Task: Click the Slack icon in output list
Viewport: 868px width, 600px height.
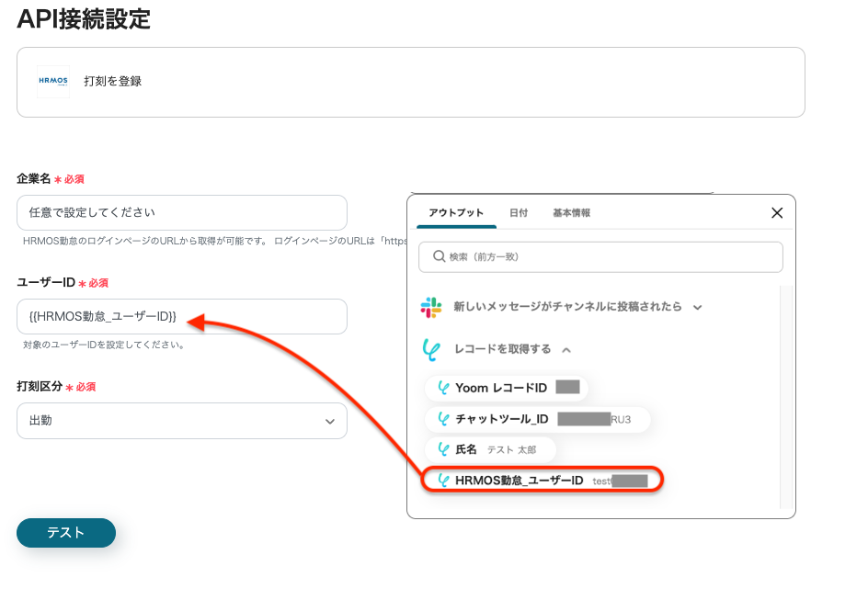Action: pyautogui.click(x=431, y=307)
